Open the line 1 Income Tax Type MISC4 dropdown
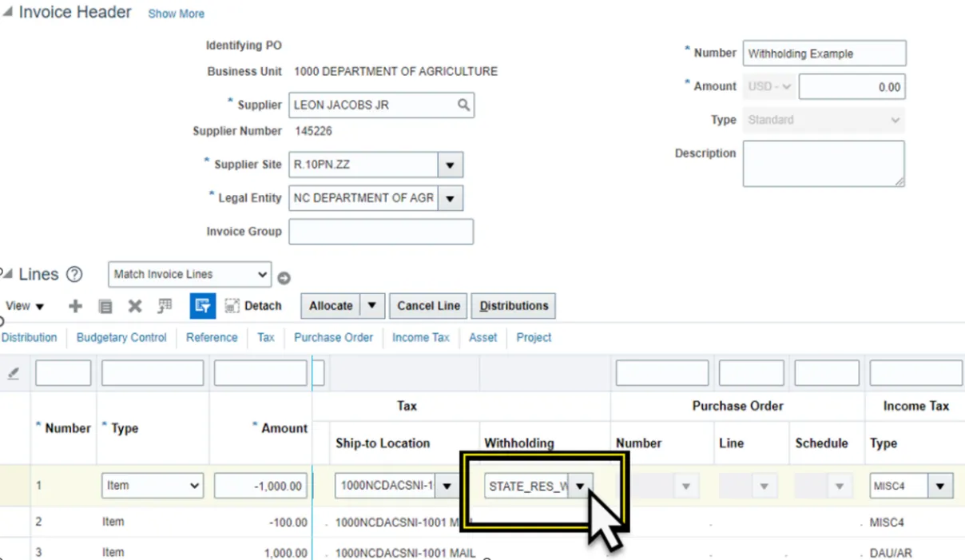965x560 pixels. pyautogui.click(x=940, y=486)
